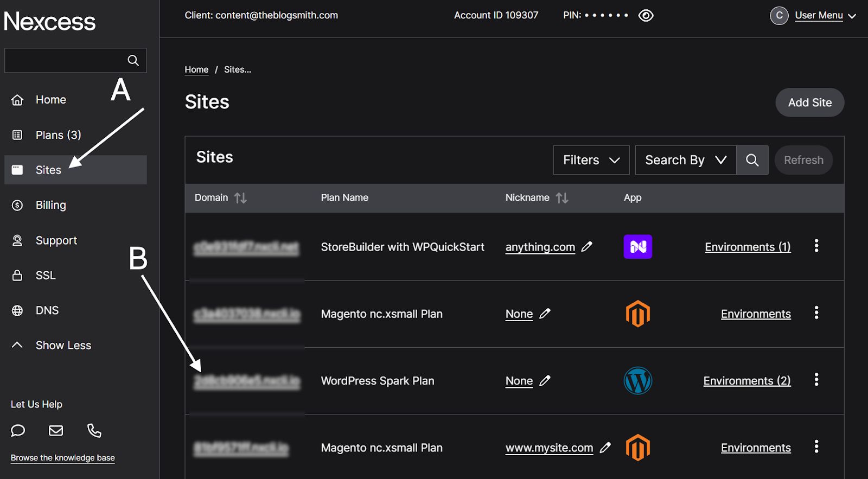Open Plans (3) in the sidebar
Viewport: 868px width, 479px height.
point(58,135)
